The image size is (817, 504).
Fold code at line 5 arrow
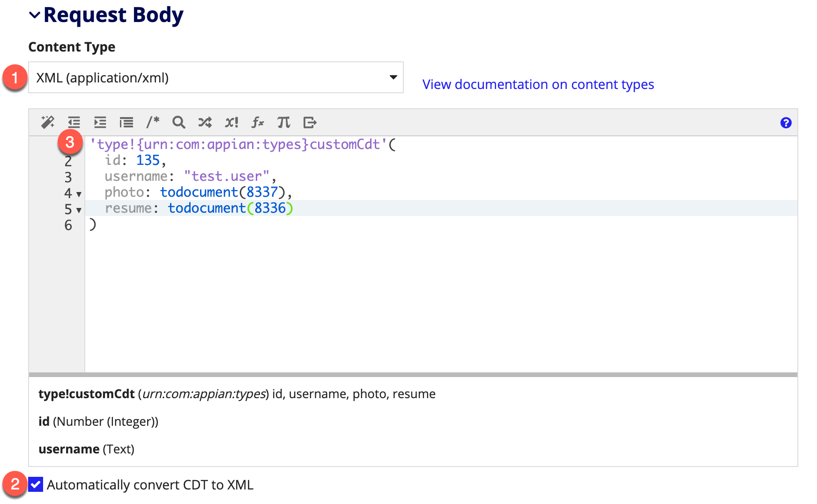(79, 210)
